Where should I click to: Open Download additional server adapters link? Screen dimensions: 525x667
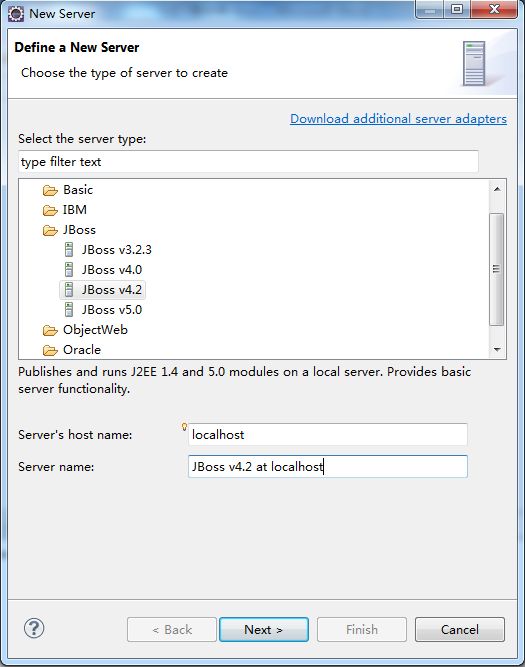(x=398, y=119)
